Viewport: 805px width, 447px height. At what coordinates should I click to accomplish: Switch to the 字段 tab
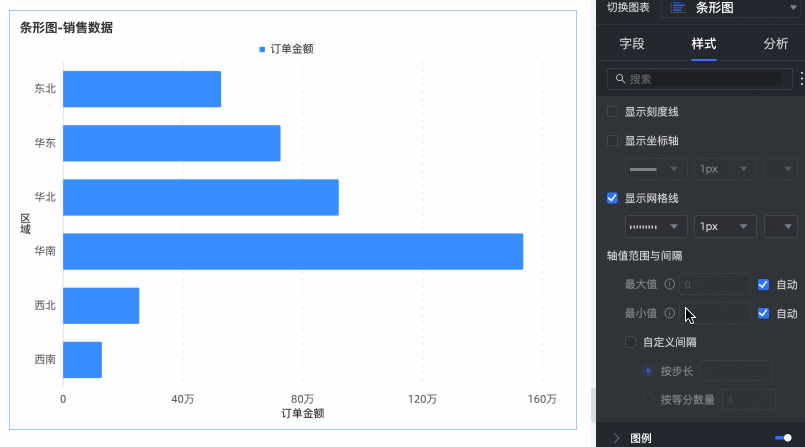point(632,44)
